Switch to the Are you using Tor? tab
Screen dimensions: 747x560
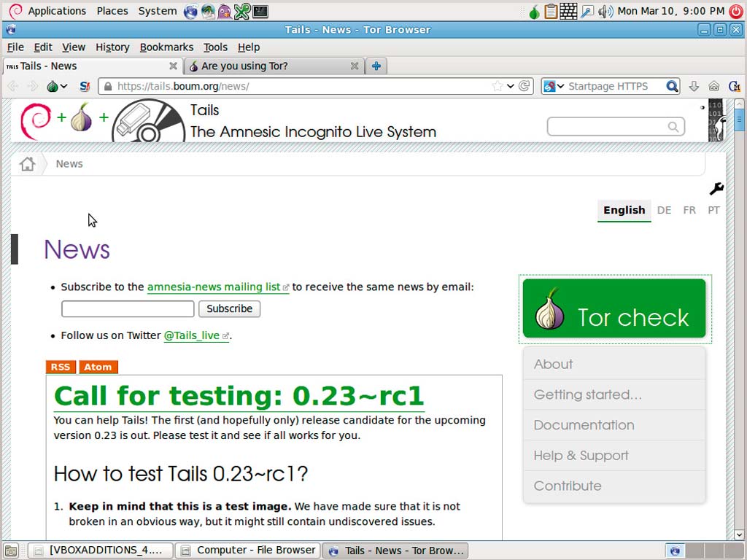click(274, 66)
